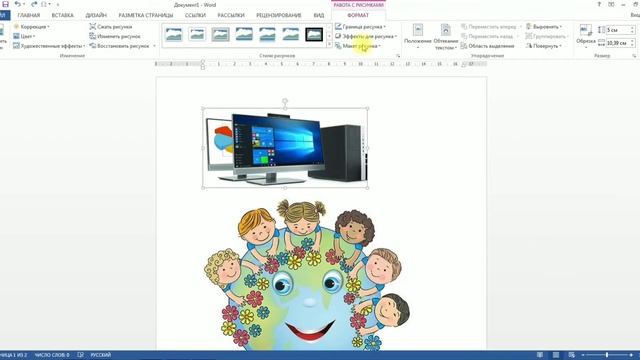Click the rotation handle above the computer image
The image size is (640, 360).
[285, 101]
